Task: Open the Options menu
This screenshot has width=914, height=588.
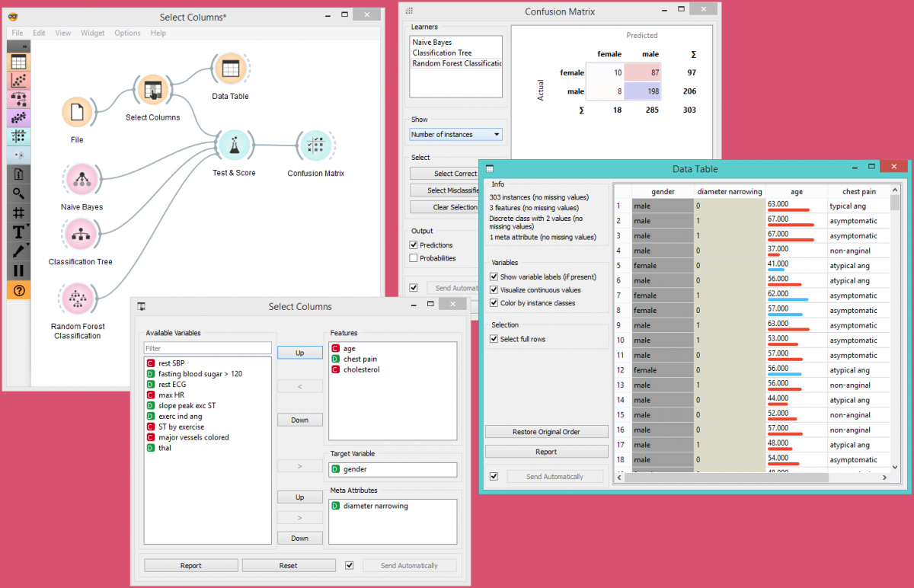Action: [127, 34]
